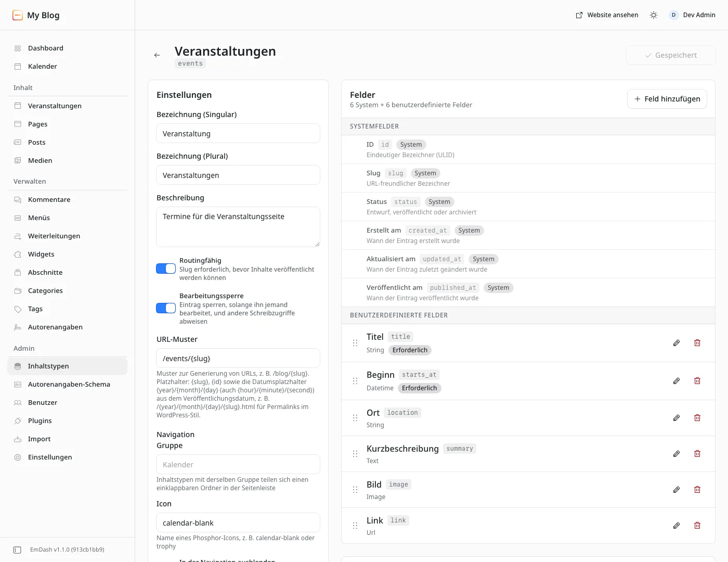The height and width of the screenshot is (562, 728).
Task: Click the back arrow beside Veranstaltungen heading
Action: (157, 55)
